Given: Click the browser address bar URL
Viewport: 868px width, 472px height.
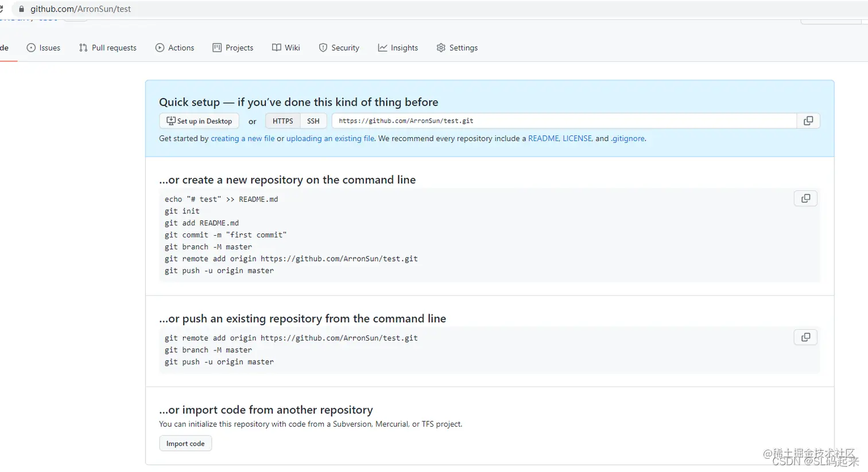Looking at the screenshot, I should [x=80, y=9].
